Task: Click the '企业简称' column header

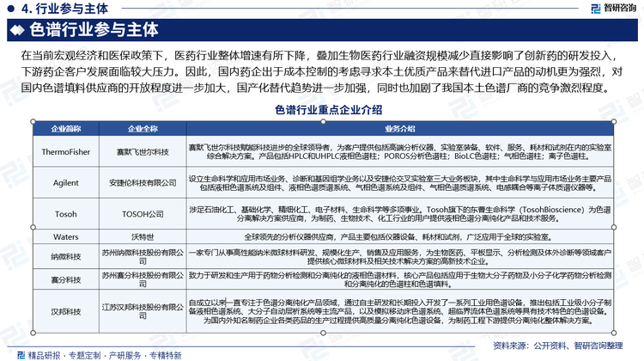Action: (66, 129)
